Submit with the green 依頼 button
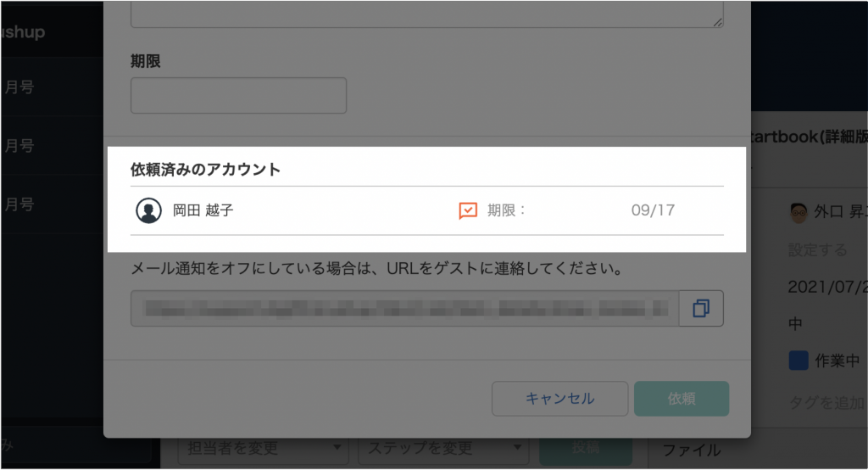Screen dimensions: 868x470 681,399
